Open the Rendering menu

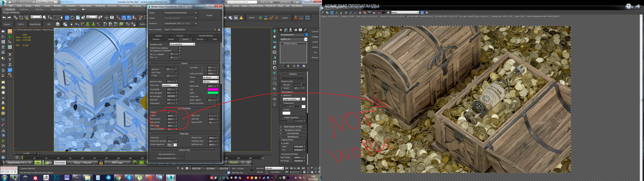pos(100,6)
